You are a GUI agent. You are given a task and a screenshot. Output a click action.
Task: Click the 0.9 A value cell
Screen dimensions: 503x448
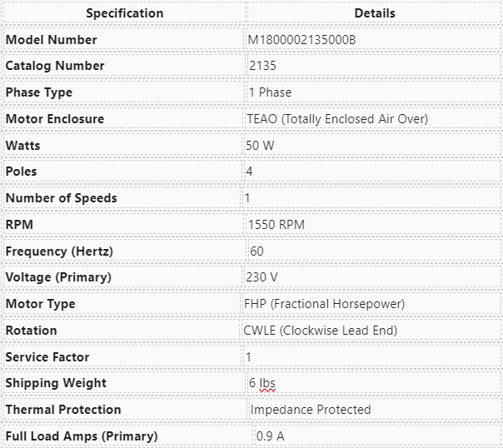271,436
